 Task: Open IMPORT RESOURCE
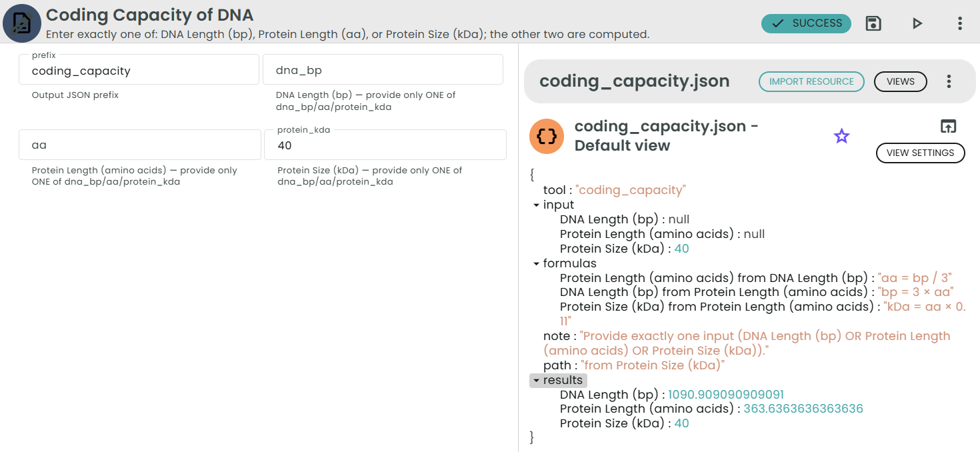(x=811, y=81)
